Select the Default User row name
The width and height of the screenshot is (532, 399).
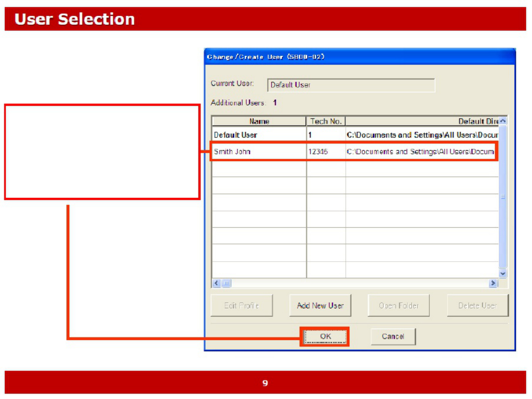(259, 135)
